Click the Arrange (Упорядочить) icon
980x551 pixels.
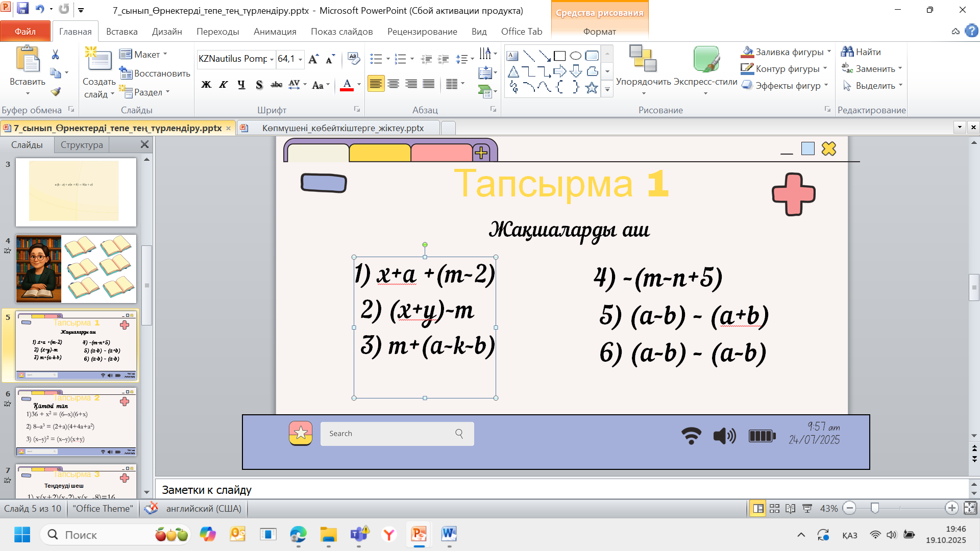(643, 59)
